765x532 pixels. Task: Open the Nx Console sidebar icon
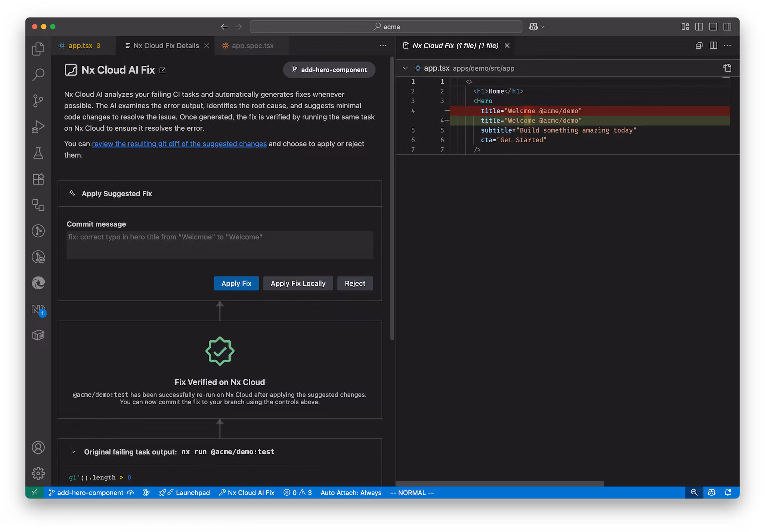[38, 310]
